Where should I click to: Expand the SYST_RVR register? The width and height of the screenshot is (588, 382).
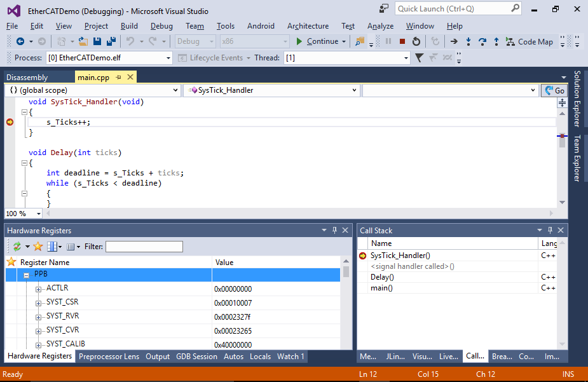[38, 317]
